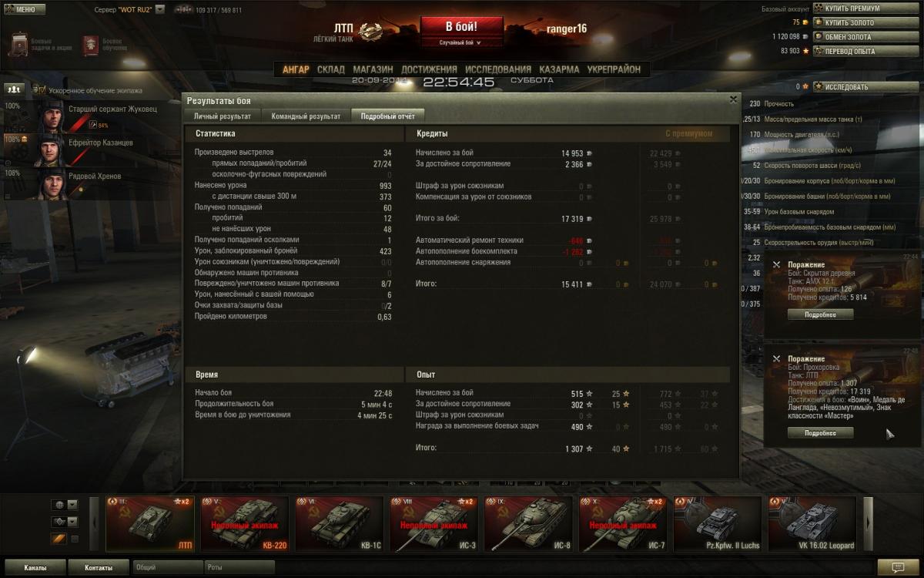Screen dimensions: 924x578
Task: Open the nation filter dropdown with globe
Action: (65, 505)
